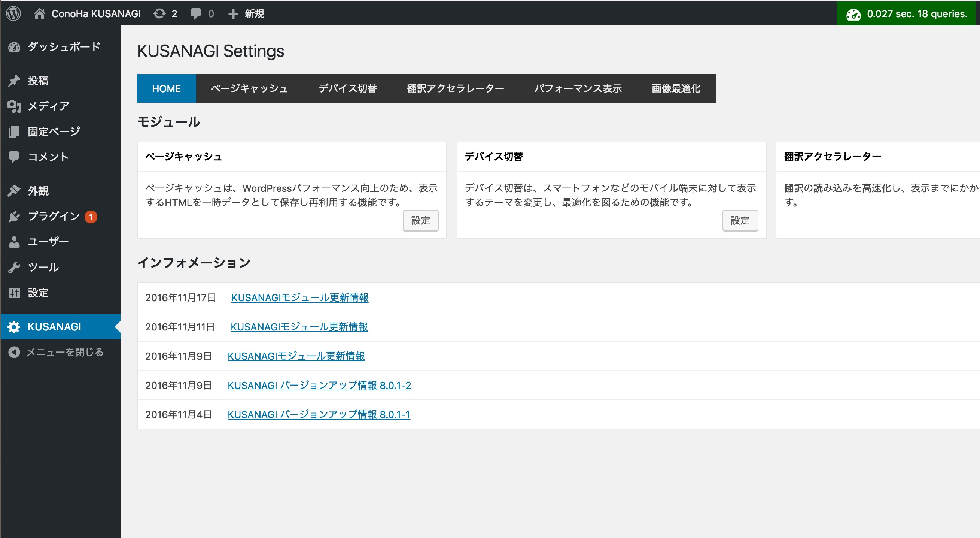This screenshot has width=980, height=538.
Task: Switch to the デバイス切替 tab
Action: click(x=348, y=88)
